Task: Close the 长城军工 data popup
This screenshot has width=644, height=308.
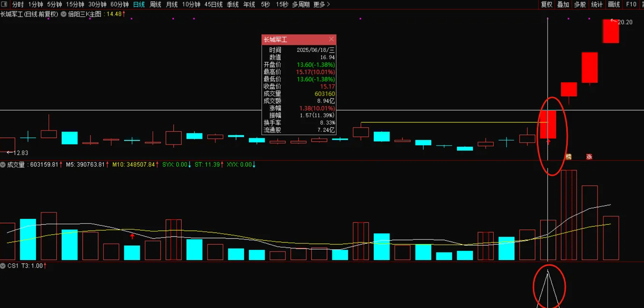Action: (331, 39)
